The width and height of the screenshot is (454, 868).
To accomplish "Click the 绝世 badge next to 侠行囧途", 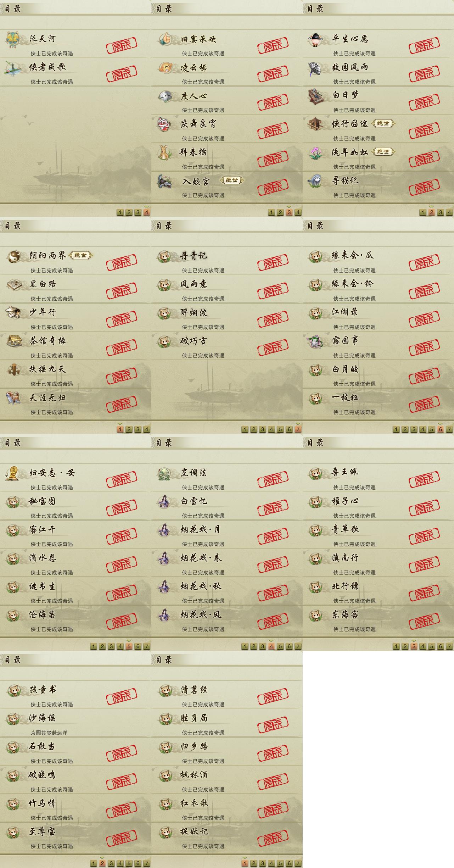I will 383,123.
